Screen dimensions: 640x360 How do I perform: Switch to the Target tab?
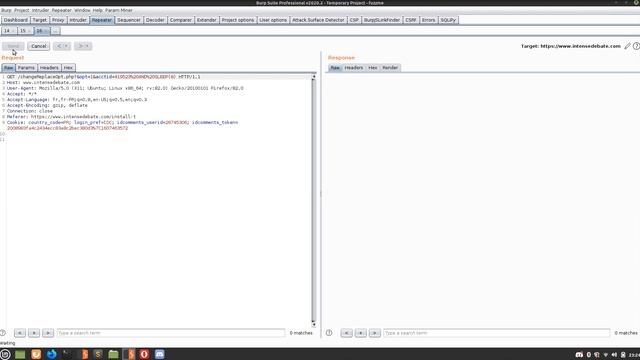[x=40, y=20]
